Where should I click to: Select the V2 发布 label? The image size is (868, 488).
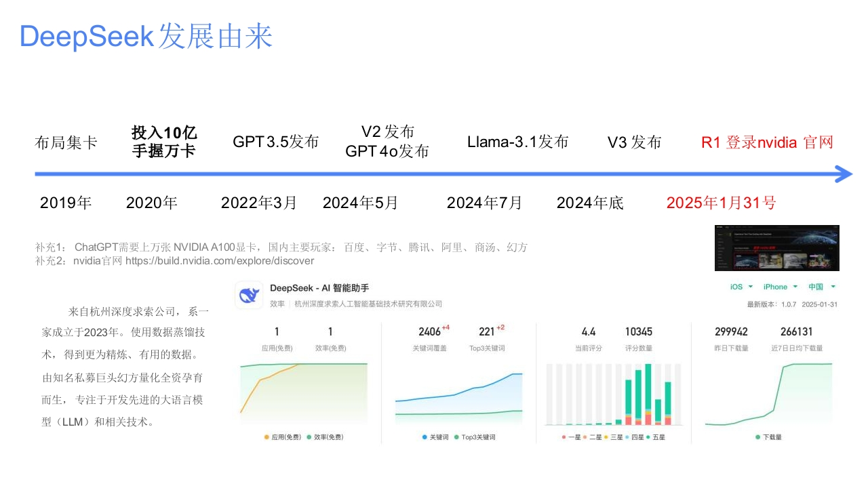(387, 131)
